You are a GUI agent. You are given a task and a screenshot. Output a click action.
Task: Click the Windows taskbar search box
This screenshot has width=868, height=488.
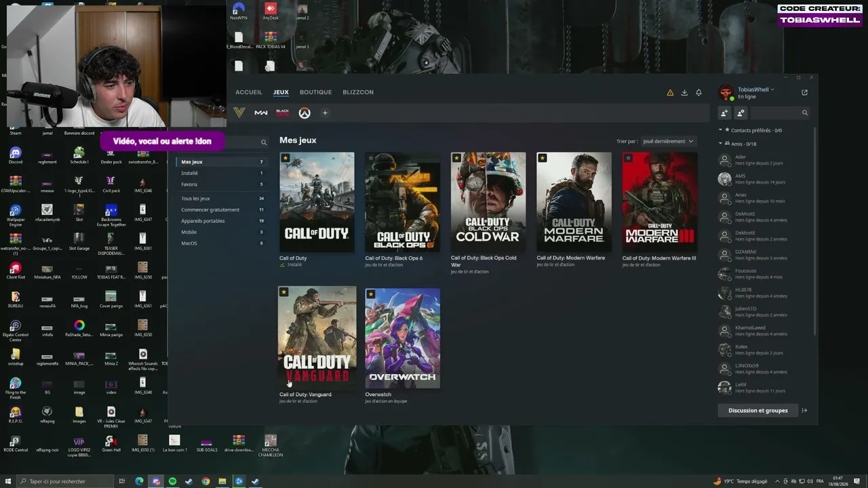pyautogui.click(x=66, y=481)
